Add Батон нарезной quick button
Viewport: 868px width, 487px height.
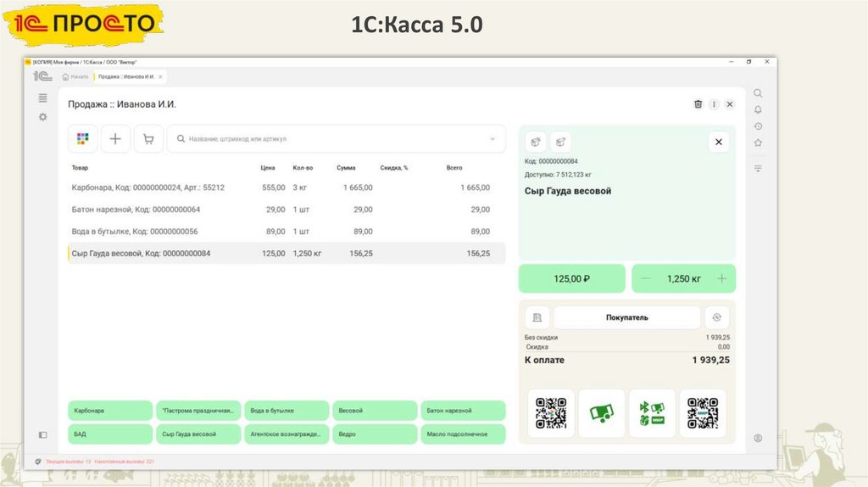(x=464, y=411)
